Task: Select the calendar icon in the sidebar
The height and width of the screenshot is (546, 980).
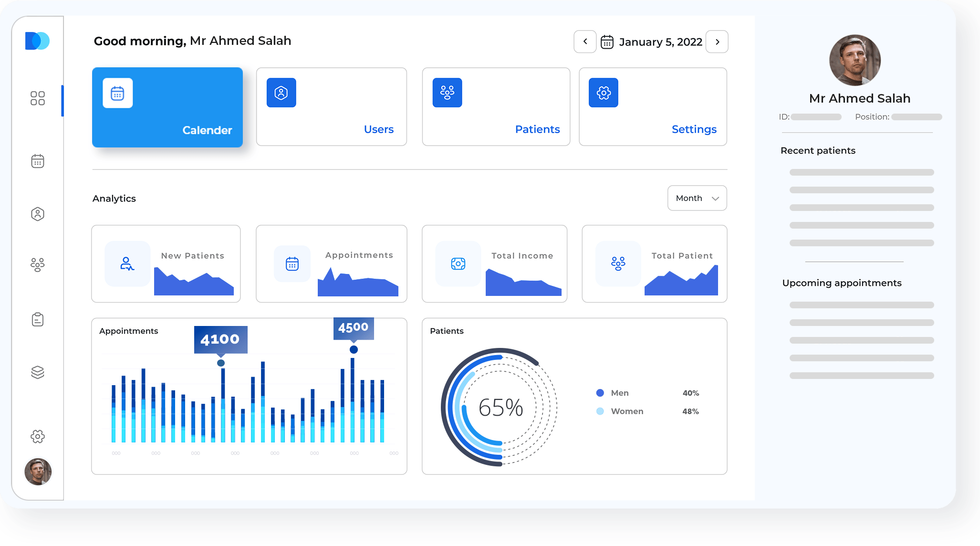Action: coord(38,161)
